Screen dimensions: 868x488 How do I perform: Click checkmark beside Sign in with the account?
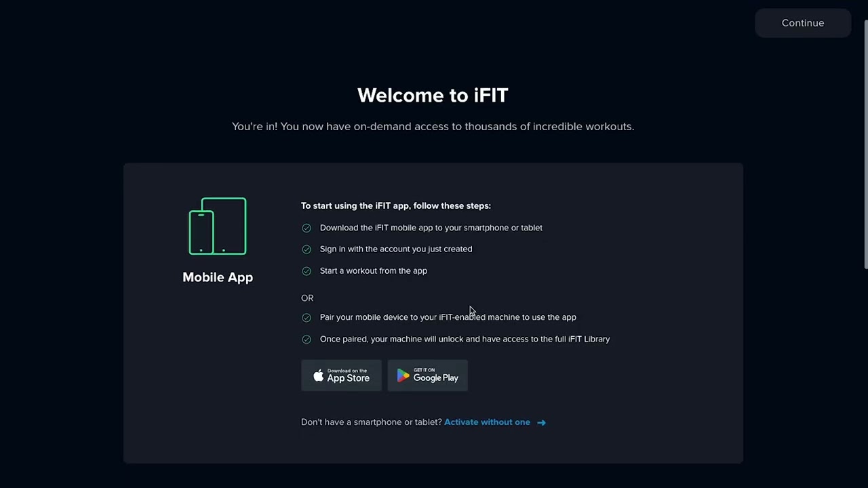pyautogui.click(x=307, y=249)
